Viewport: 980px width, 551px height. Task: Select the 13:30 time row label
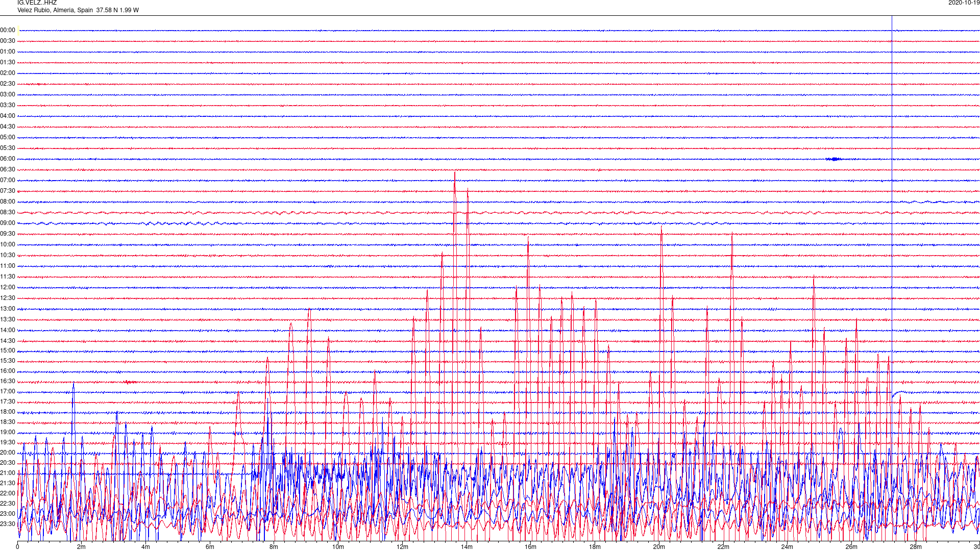coord(8,319)
